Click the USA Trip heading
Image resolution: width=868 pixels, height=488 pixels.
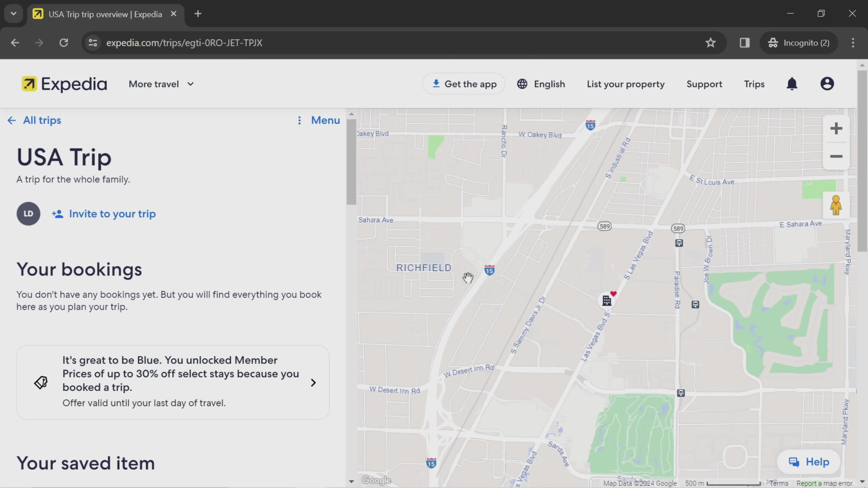64,157
